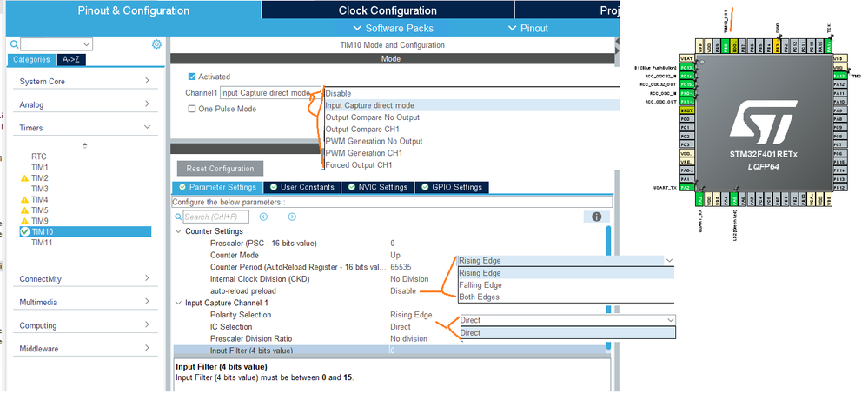Uncheck the Activated checkbox
This screenshot has width=868, height=394.
tap(192, 77)
